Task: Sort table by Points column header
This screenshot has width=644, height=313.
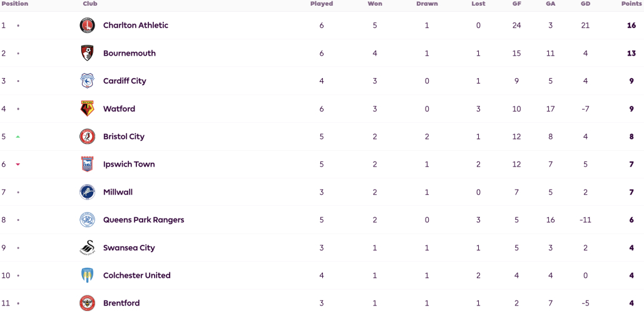Action: (632, 4)
